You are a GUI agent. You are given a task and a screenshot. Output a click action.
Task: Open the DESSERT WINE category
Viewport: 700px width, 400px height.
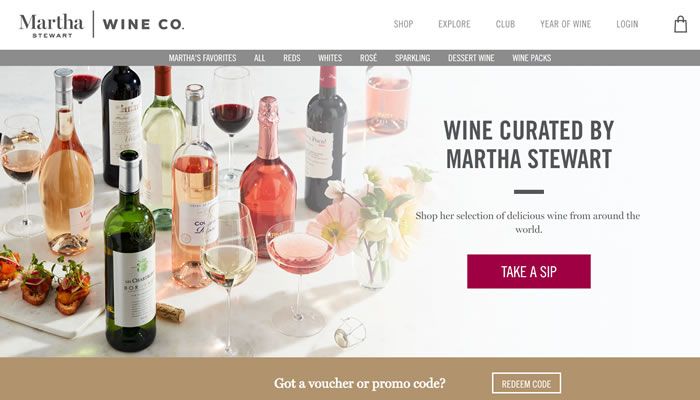point(471,58)
